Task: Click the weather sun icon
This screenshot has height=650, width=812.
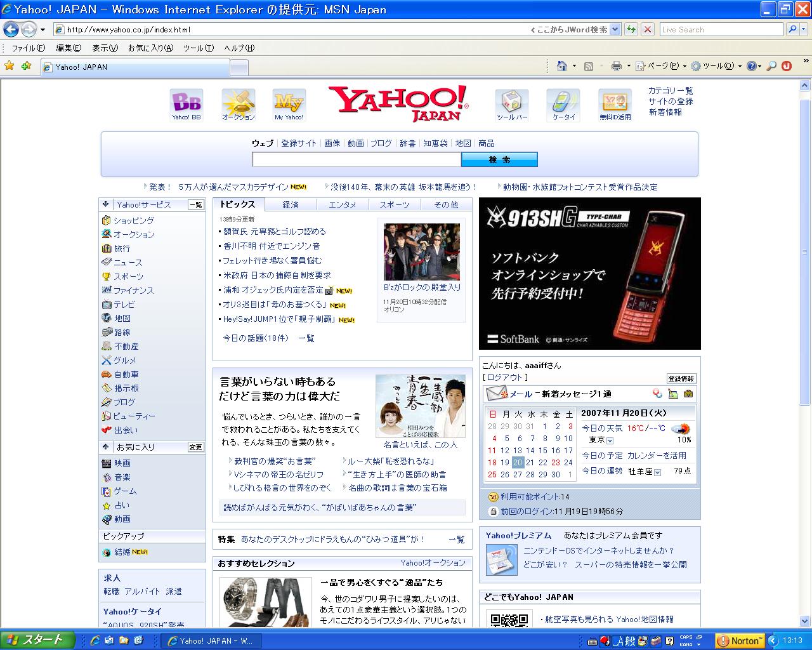Action: click(680, 428)
